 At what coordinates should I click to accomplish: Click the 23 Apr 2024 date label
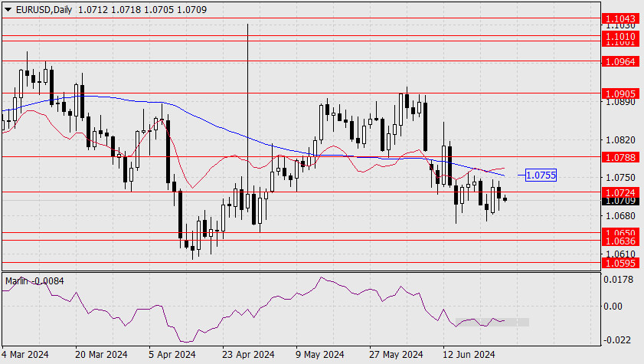click(x=248, y=355)
